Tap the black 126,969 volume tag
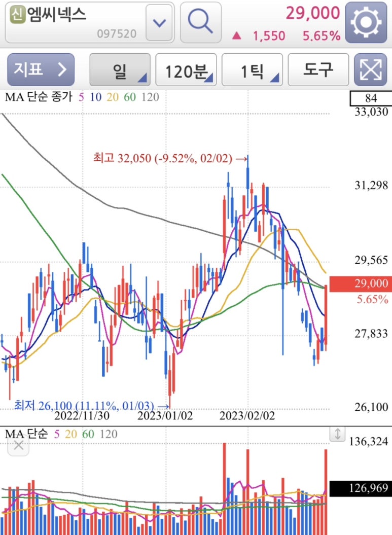Image resolution: width=392 pixels, height=535 pixels. pos(361,488)
